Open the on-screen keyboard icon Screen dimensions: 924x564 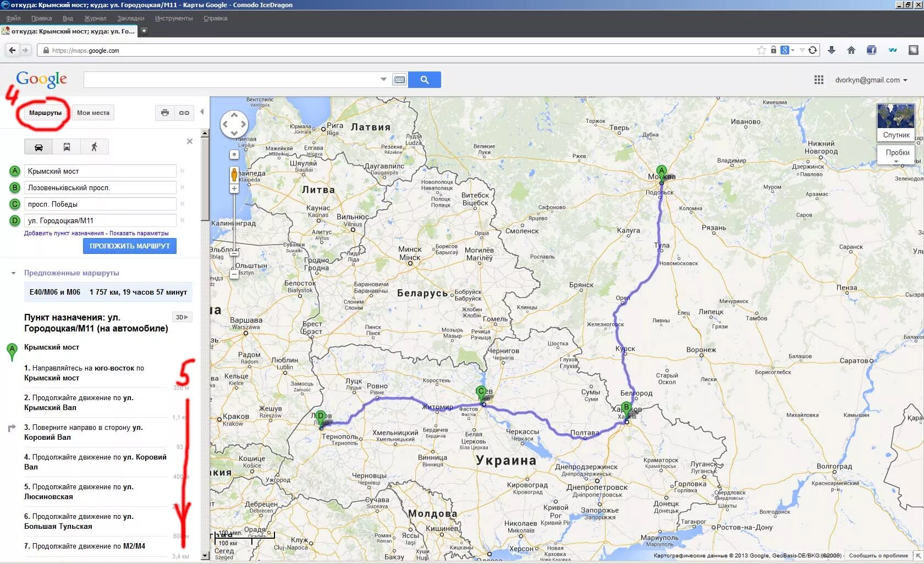pyautogui.click(x=400, y=80)
